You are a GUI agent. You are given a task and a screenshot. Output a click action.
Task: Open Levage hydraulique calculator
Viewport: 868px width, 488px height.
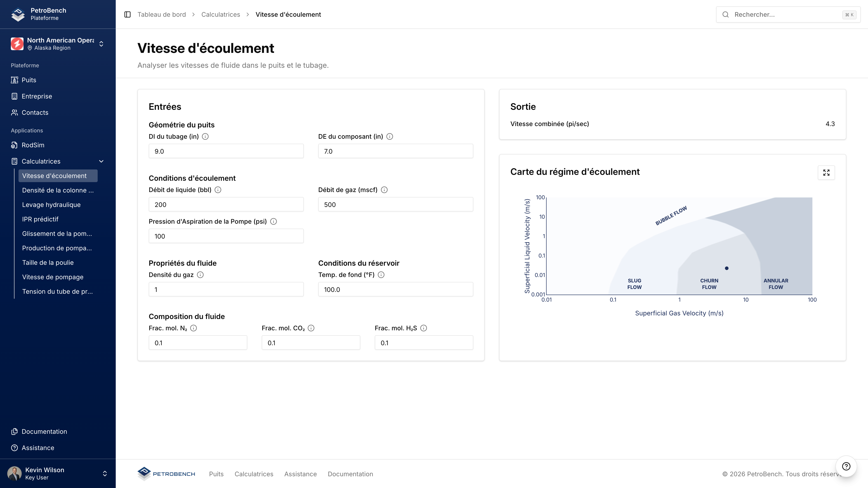click(x=51, y=205)
